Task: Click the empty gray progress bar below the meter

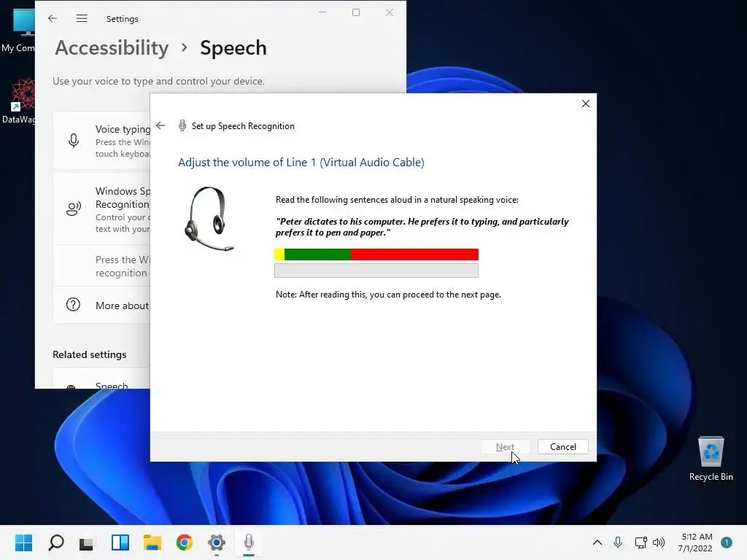Action: pos(376,271)
